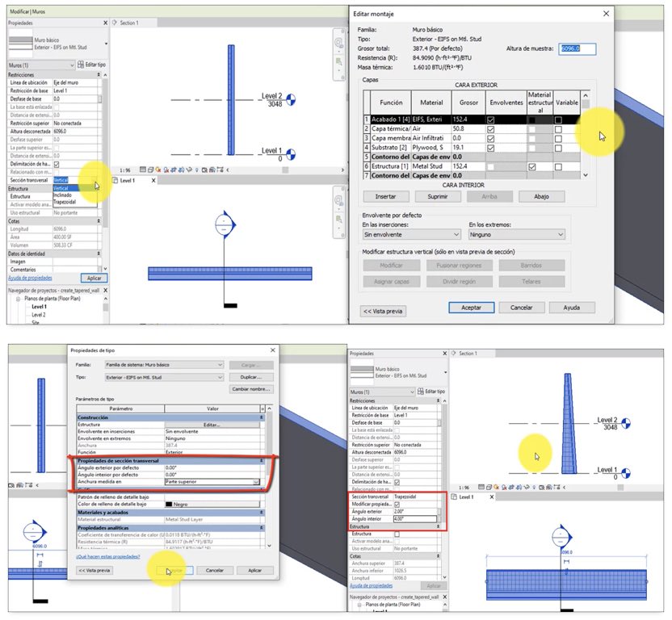
Task: Click Duplicar... button in Propiedades de tipo
Action: [x=251, y=377]
